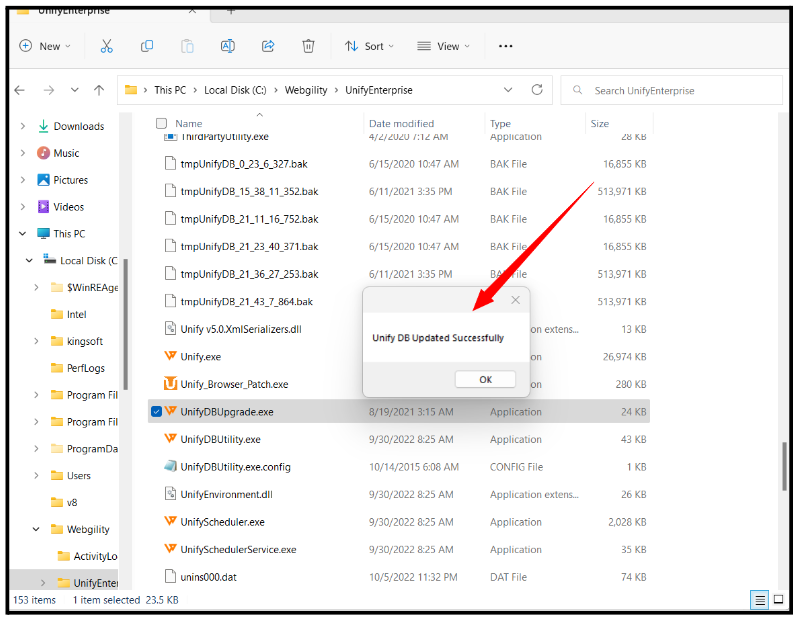Open the address bar history dropdown

point(508,90)
